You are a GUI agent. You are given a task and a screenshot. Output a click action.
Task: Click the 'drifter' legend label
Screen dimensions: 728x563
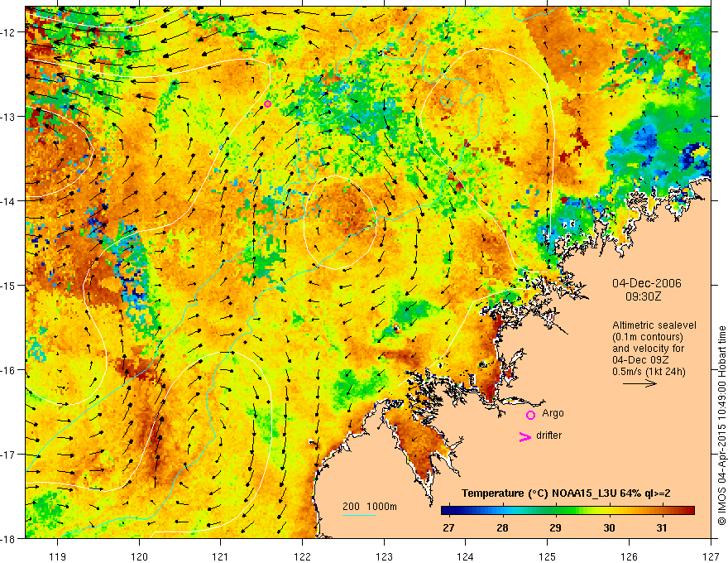548,435
